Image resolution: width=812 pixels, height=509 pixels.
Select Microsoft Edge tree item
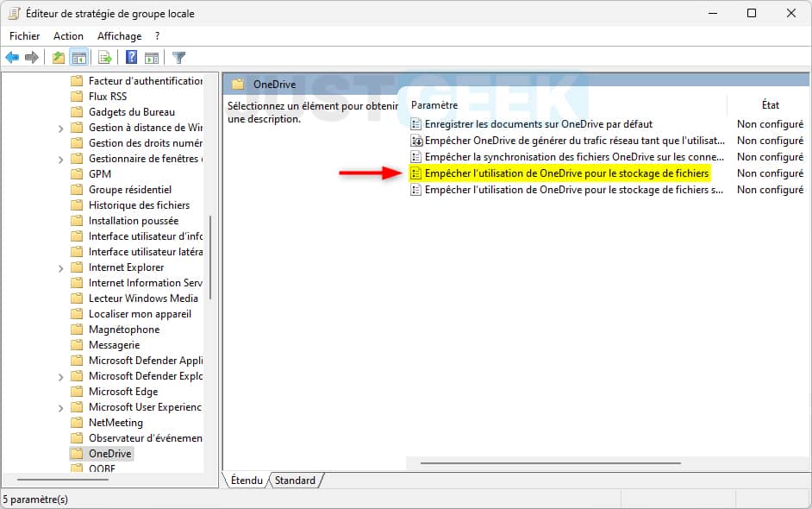click(123, 392)
